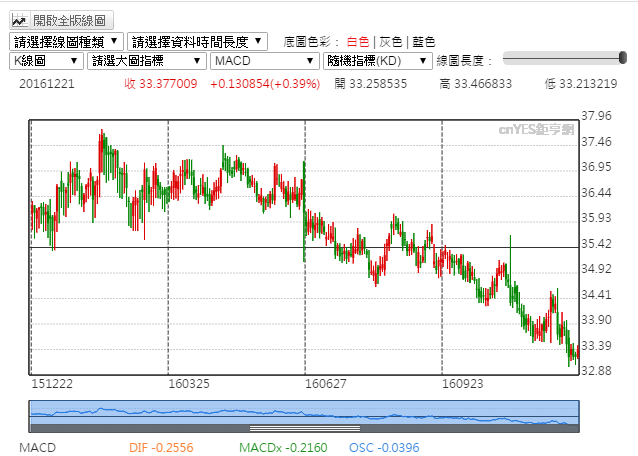
Task: Open the MACD indicator dropdown
Action: tap(265, 61)
